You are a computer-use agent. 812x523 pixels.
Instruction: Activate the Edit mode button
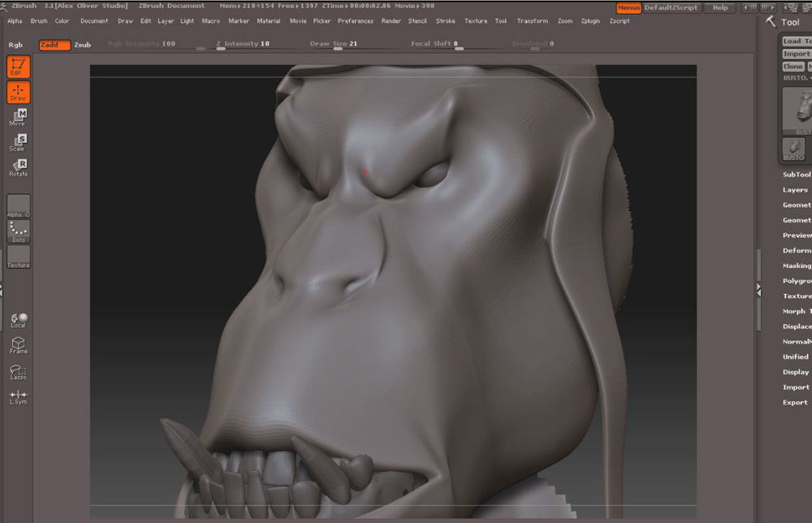[18, 67]
